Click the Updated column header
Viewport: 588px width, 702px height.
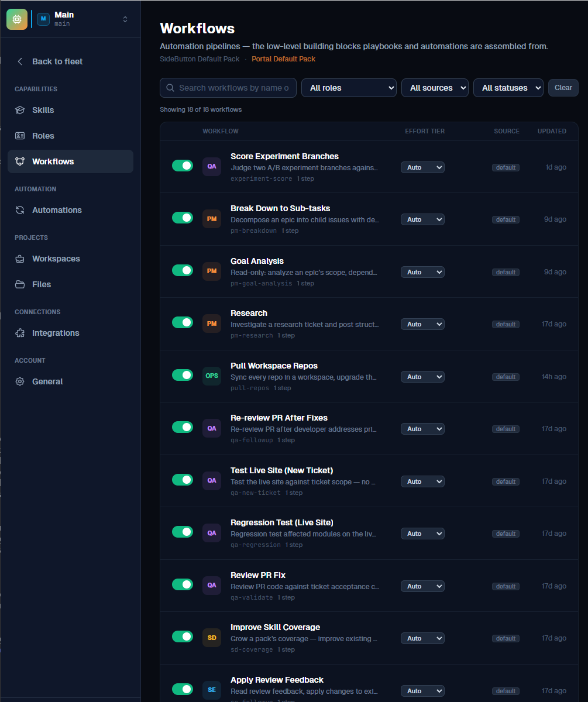[x=552, y=131]
